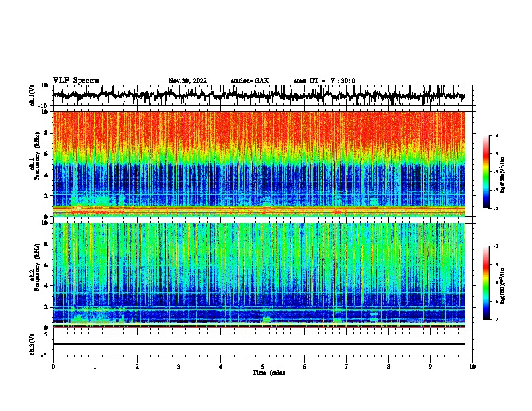Image resolution: width=532 pixels, height=411 pixels.
Task: Click time-axis tick label "8"
Action: coord(388,367)
